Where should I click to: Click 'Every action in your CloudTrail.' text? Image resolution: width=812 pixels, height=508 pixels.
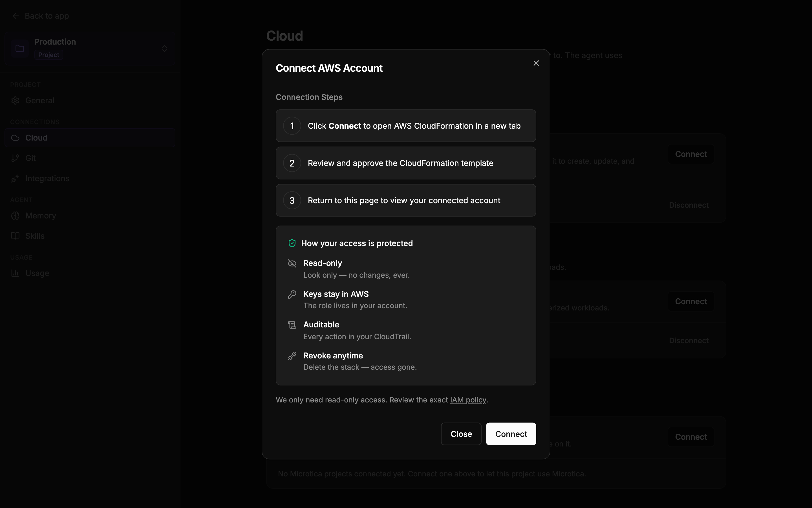click(357, 337)
